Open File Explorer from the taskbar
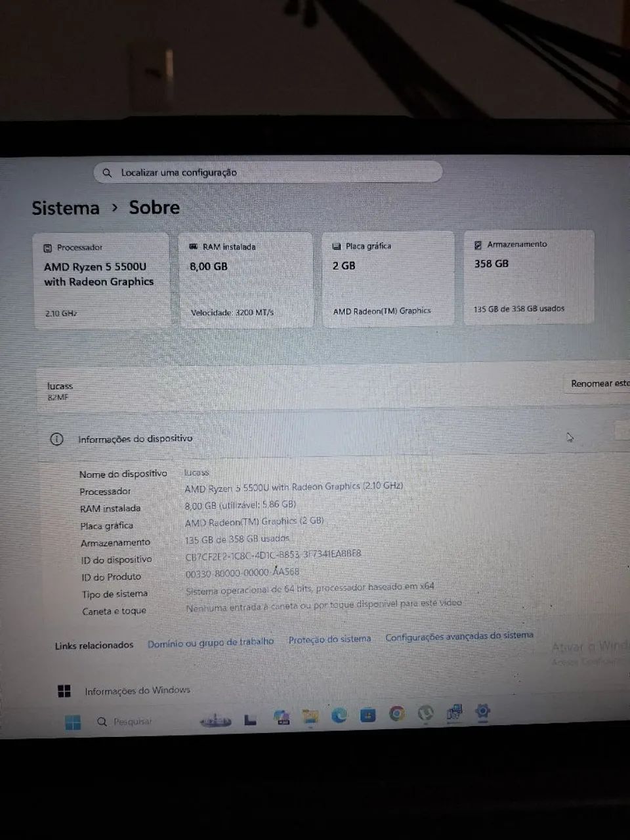 click(x=310, y=717)
